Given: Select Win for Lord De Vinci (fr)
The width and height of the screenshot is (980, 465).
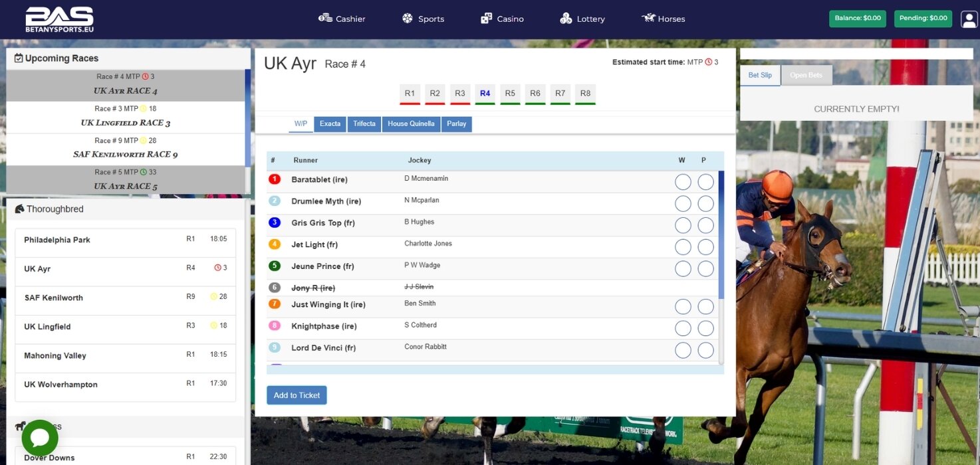Looking at the screenshot, I should point(683,350).
